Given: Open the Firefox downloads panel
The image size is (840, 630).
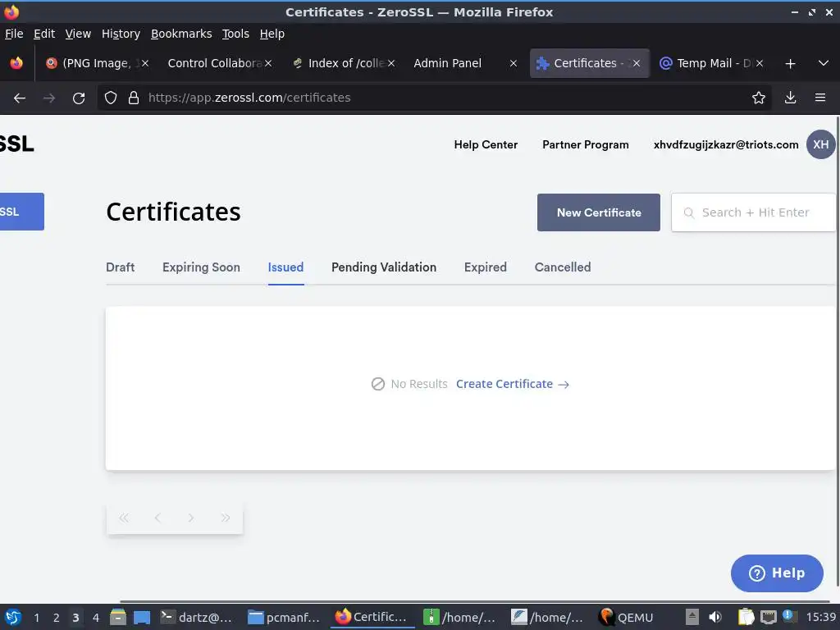Looking at the screenshot, I should 790,98.
